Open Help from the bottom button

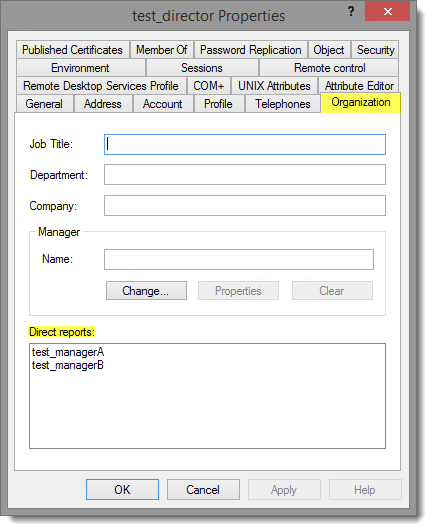[x=365, y=490]
